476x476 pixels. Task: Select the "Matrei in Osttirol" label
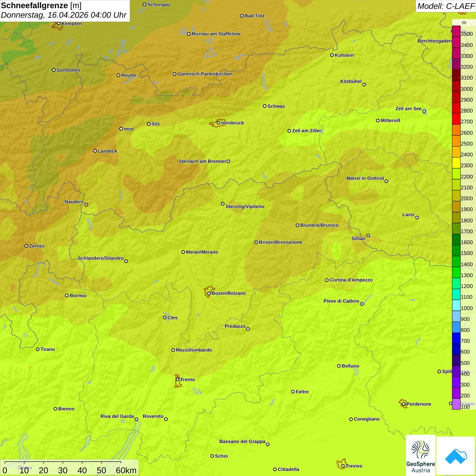365,178
